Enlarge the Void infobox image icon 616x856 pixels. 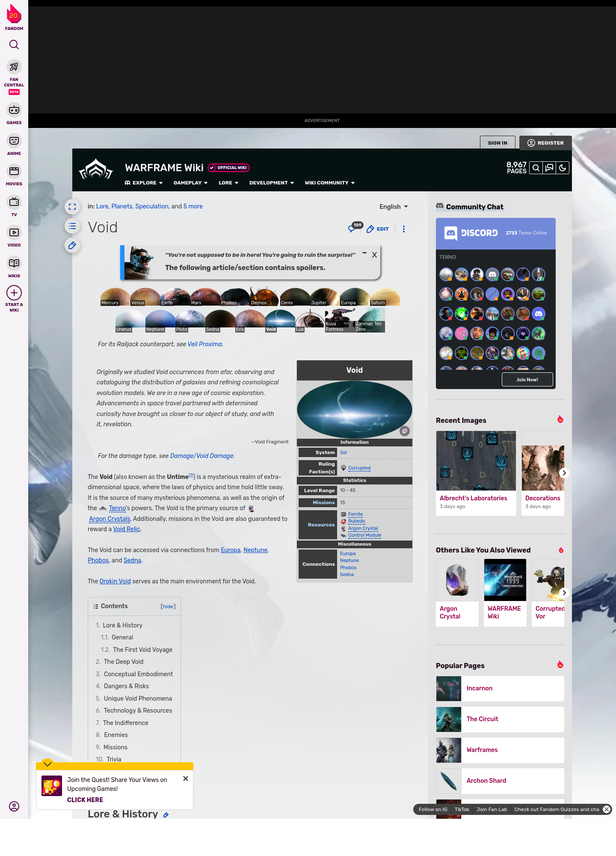tap(405, 431)
